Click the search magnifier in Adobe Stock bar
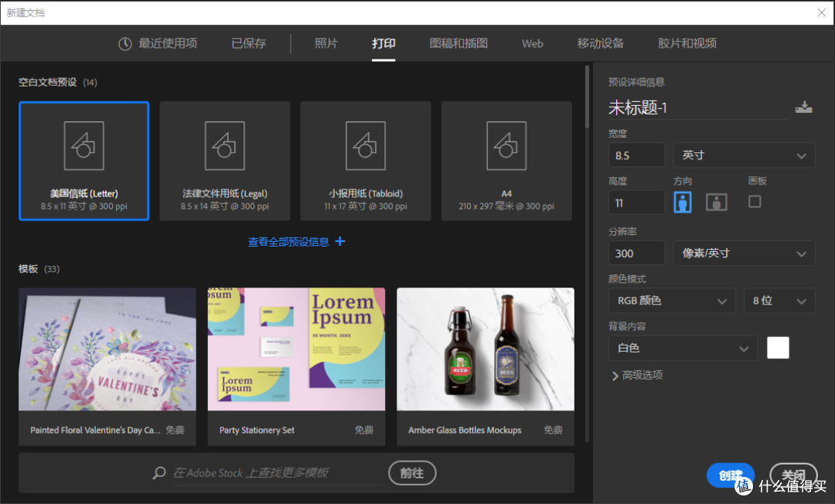 [x=158, y=472]
